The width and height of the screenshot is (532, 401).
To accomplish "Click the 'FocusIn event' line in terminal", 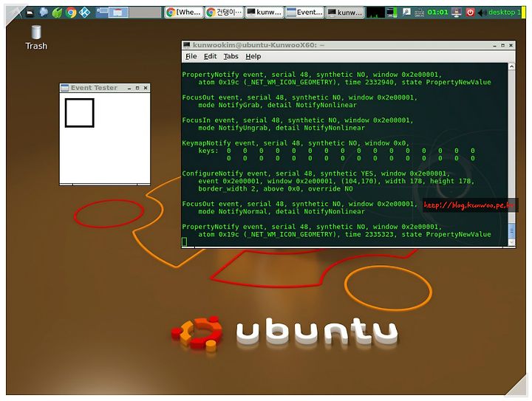I will point(298,120).
